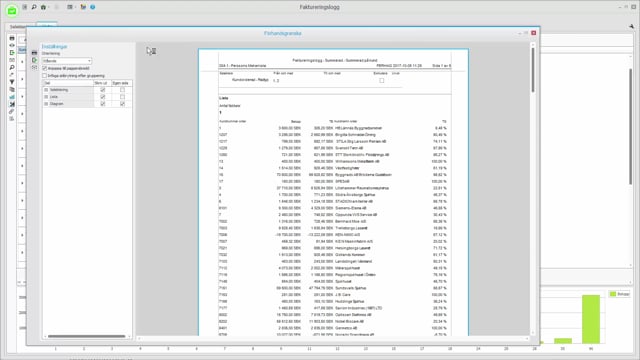Open the window list icon in the top toolbar
The width and height of the screenshot is (640, 360).
[x=70, y=7]
